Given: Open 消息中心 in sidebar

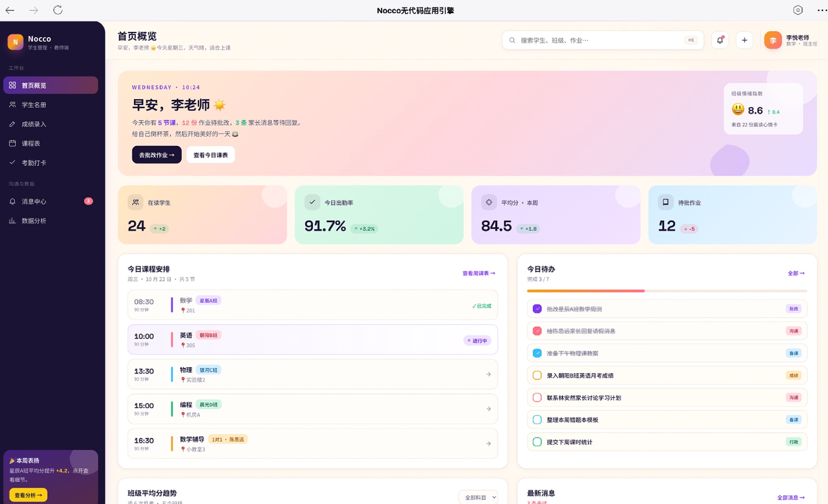Looking at the screenshot, I should point(51,201).
